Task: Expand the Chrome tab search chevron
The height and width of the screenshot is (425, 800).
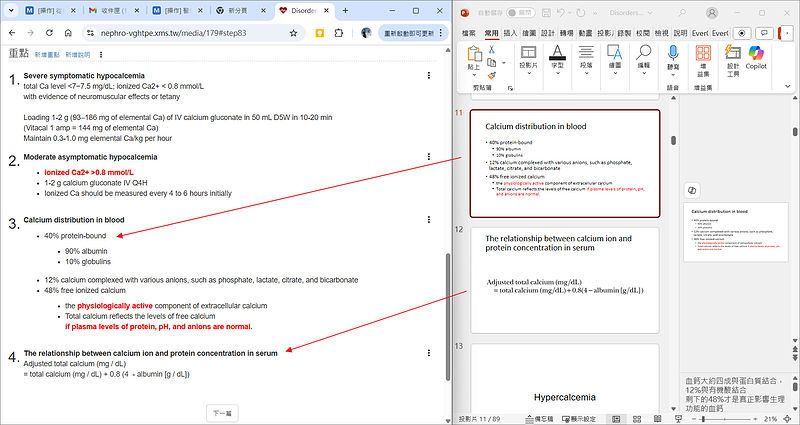Action: (12, 11)
